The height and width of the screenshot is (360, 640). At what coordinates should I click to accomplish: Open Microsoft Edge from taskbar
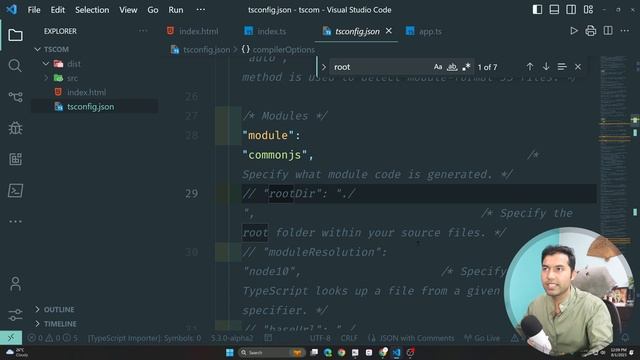328,352
